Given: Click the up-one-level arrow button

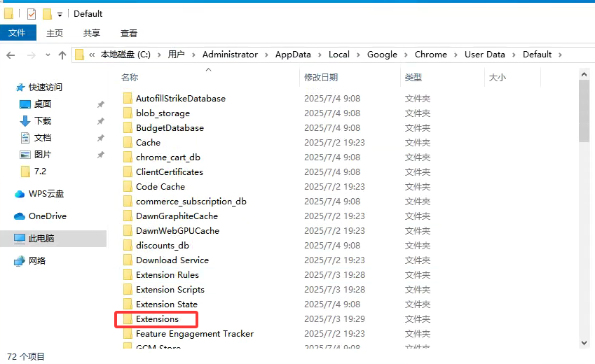Looking at the screenshot, I should 62,55.
